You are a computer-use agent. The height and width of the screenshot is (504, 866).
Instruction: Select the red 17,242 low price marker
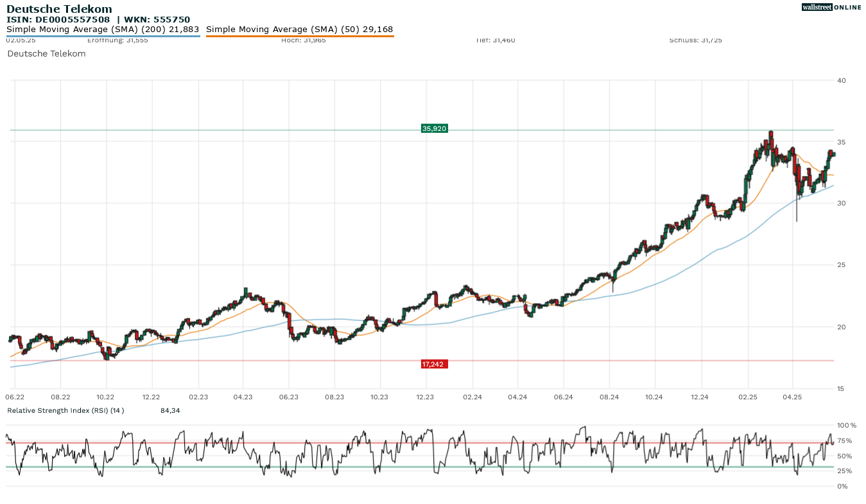coord(434,364)
